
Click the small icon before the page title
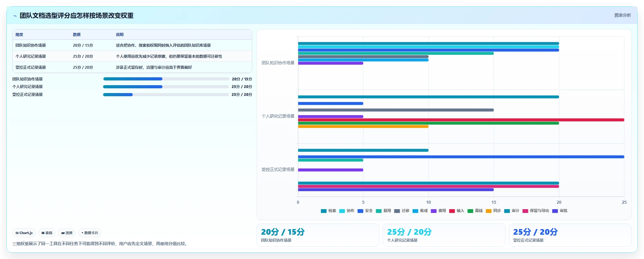(15, 16)
